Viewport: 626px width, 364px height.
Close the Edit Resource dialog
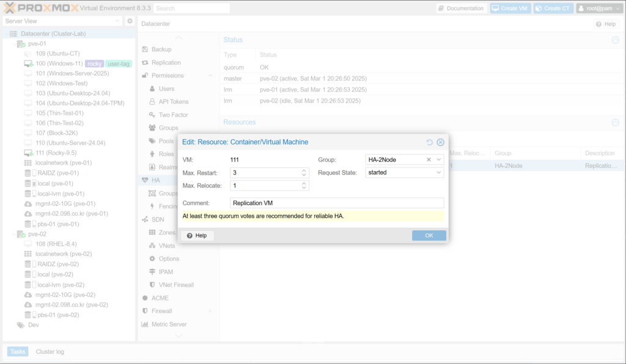440,142
